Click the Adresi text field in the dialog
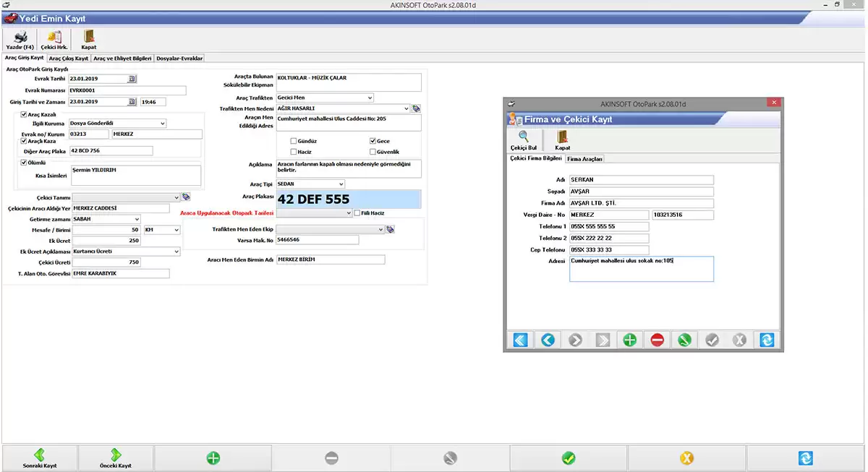Screen dimensions: 868x472 pos(641,269)
